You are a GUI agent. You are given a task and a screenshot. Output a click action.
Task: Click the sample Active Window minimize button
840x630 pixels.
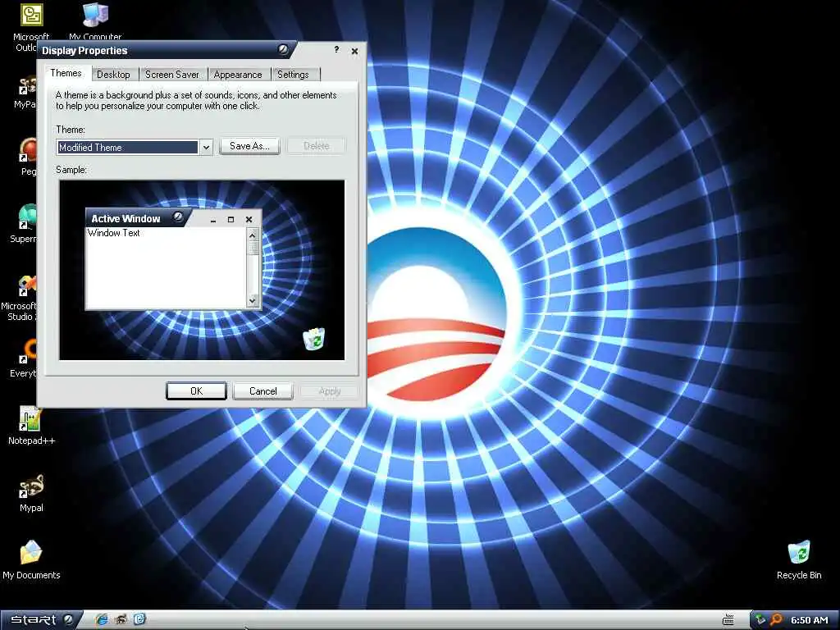pyautogui.click(x=213, y=220)
